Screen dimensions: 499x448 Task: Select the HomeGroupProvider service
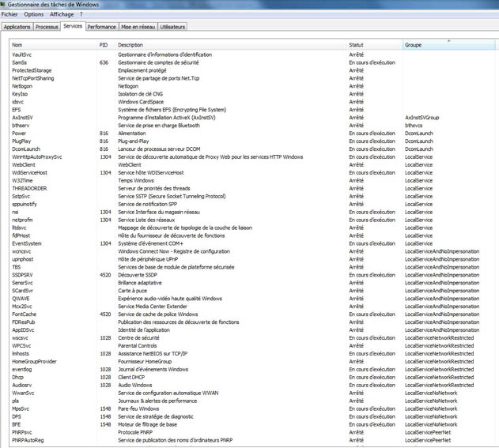(x=34, y=362)
